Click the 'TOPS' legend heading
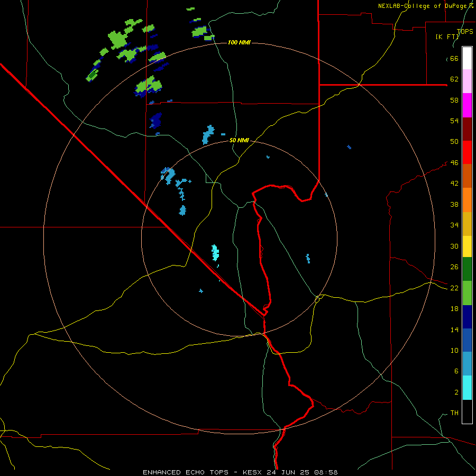This screenshot has width=476, height=476. click(x=465, y=32)
